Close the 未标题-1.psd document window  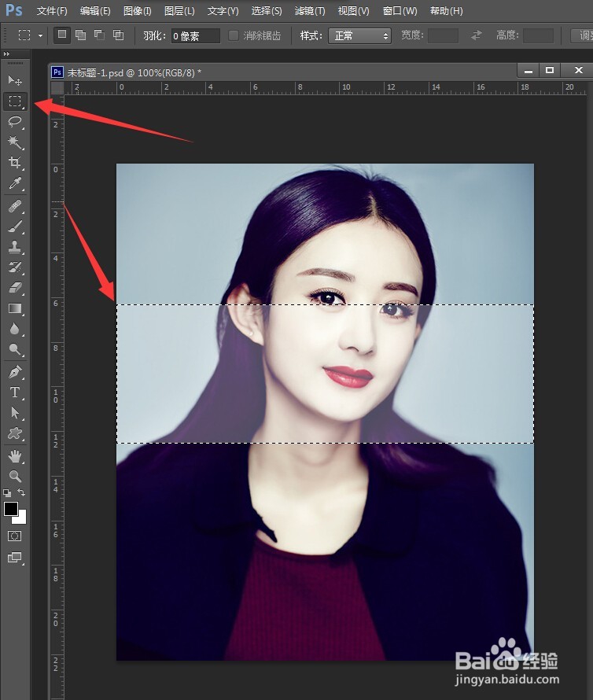point(578,71)
